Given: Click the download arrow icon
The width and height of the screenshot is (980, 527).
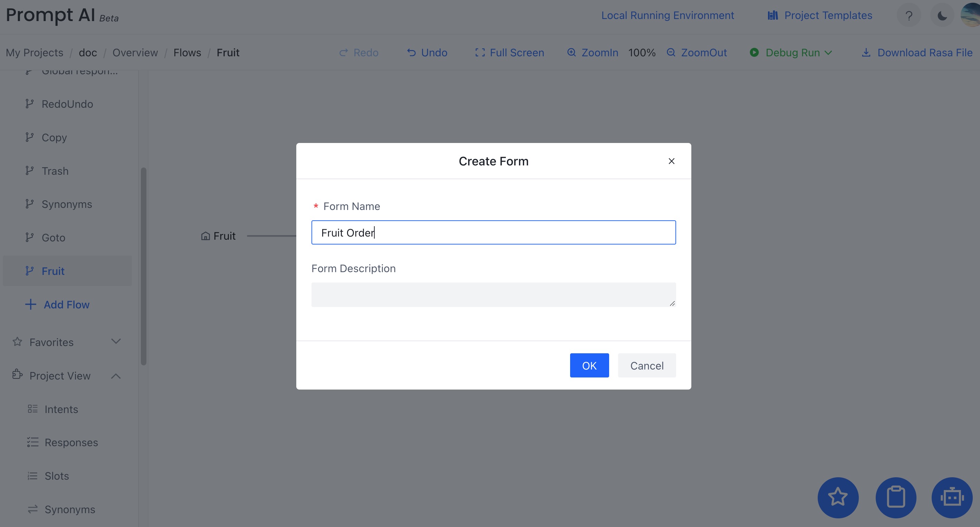Looking at the screenshot, I should [866, 52].
